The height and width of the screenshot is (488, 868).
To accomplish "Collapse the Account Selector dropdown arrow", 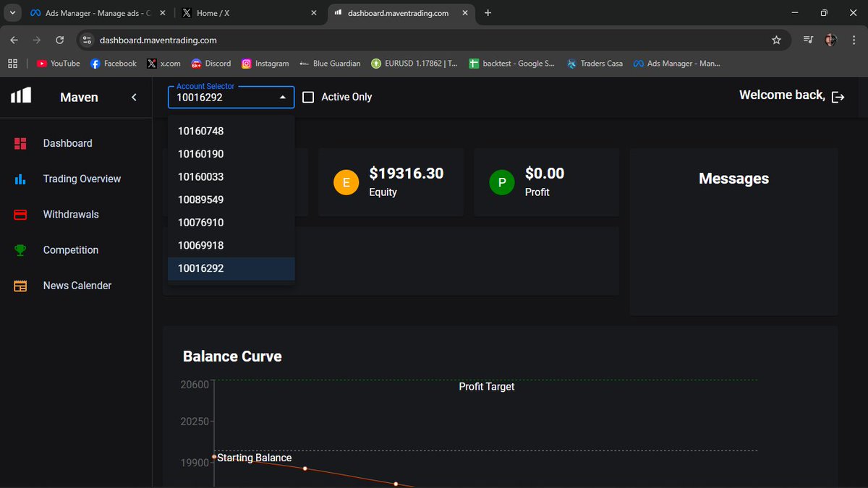I will click(x=282, y=96).
